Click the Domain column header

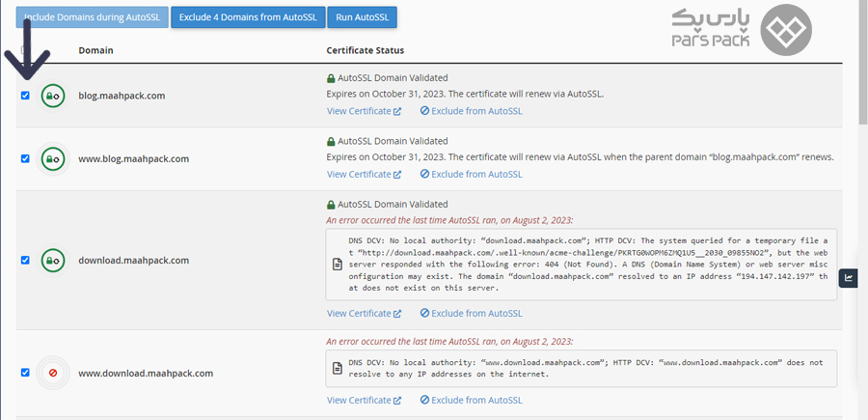pyautogui.click(x=95, y=50)
